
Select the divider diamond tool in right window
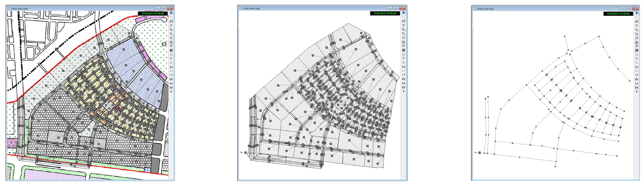click(637, 63)
